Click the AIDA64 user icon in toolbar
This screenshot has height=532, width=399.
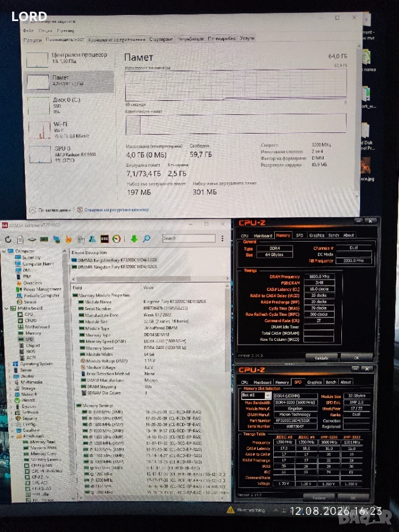click(93, 239)
